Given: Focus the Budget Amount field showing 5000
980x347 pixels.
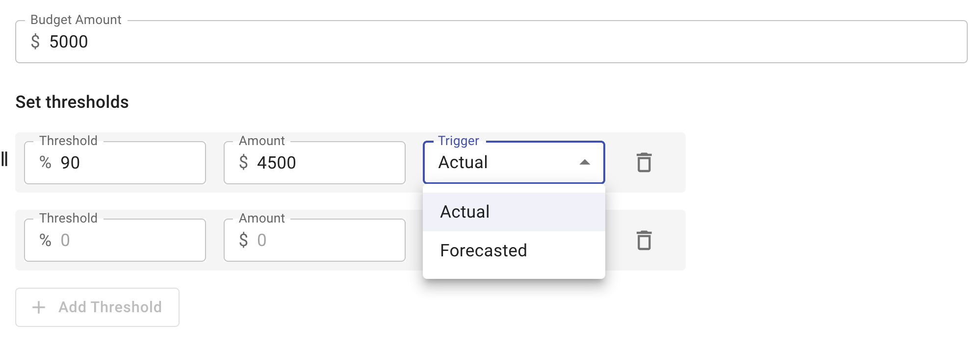Looking at the screenshot, I should tap(490, 42).
